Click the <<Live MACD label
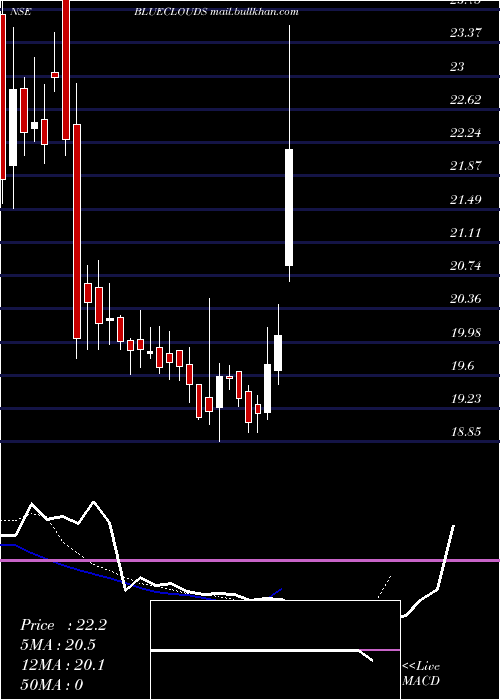The width and height of the screenshot is (500, 700). tap(421, 674)
